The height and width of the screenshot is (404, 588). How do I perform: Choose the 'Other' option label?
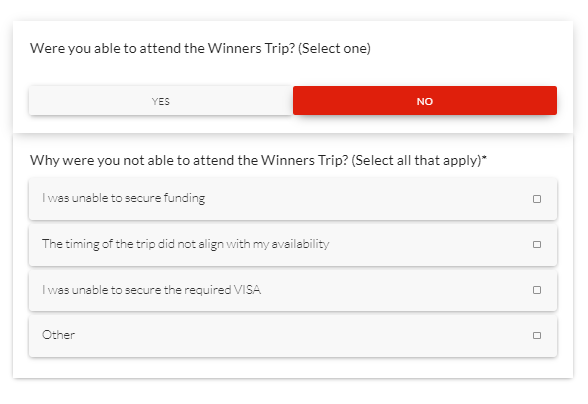[58, 335]
